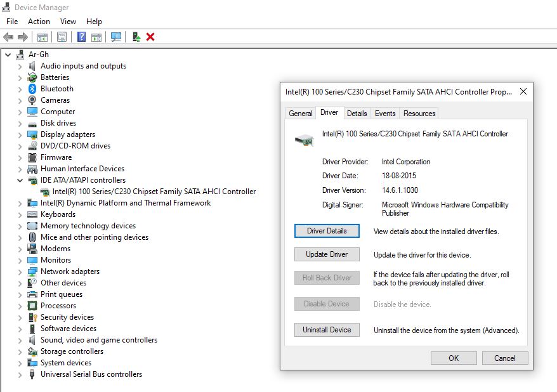Click the Driver Version value 14.6.1.1030

pyautogui.click(x=400, y=190)
